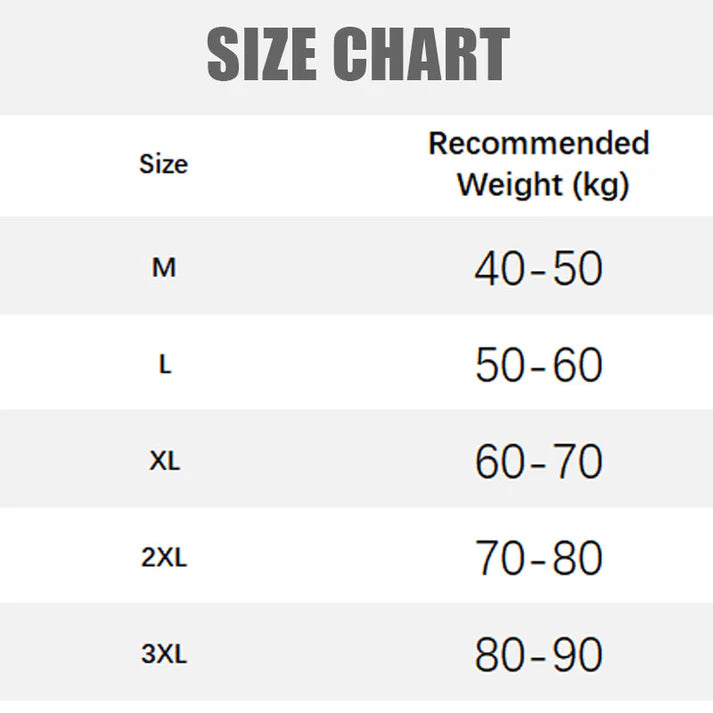Select the Size column header

click(x=163, y=164)
